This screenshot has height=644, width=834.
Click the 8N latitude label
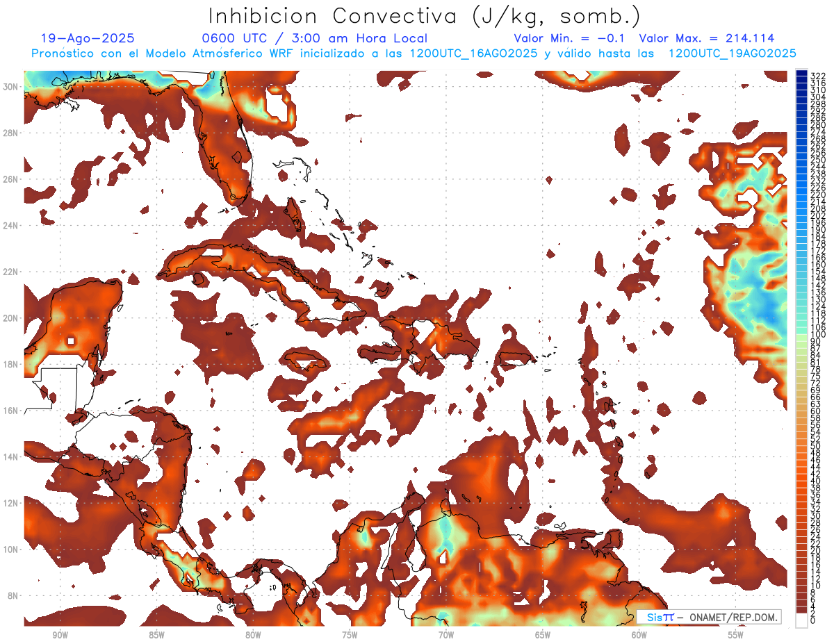[x=11, y=596]
